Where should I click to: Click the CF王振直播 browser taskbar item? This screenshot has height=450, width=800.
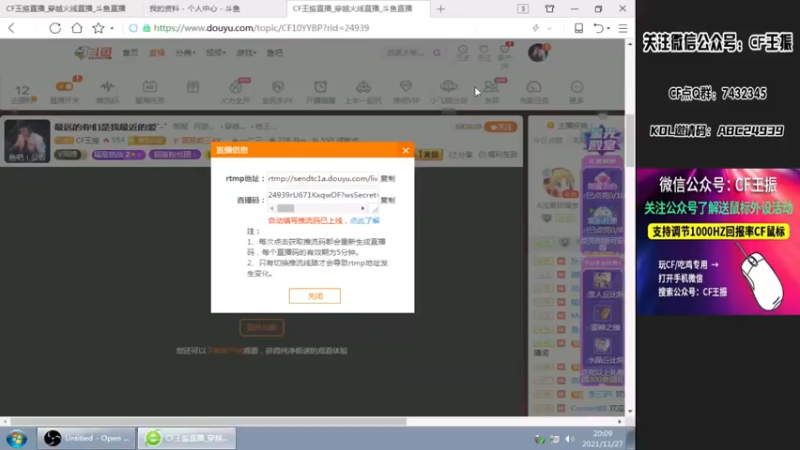click(x=187, y=438)
